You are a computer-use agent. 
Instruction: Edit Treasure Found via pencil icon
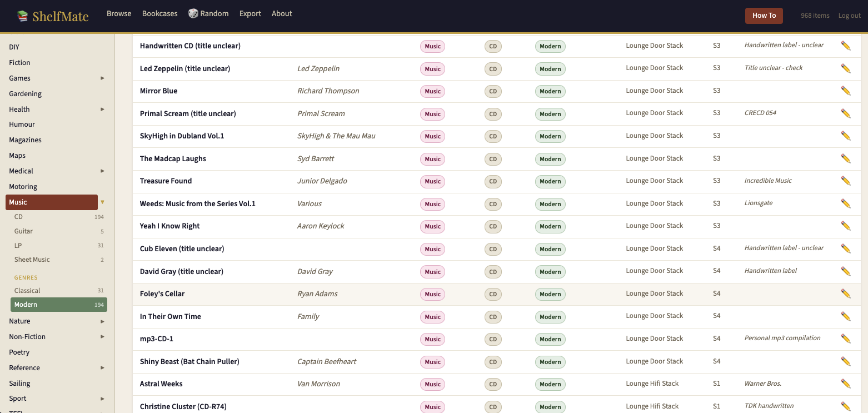coord(846,181)
